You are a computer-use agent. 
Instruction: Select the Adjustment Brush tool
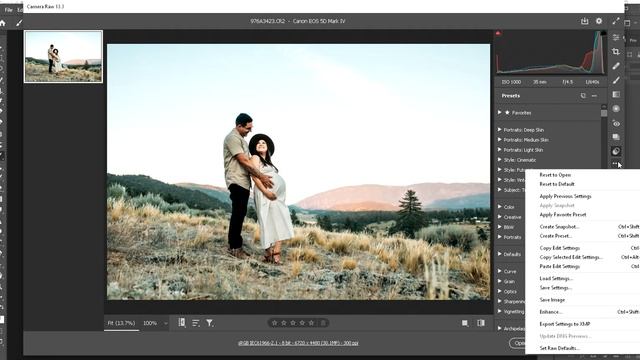point(616,80)
